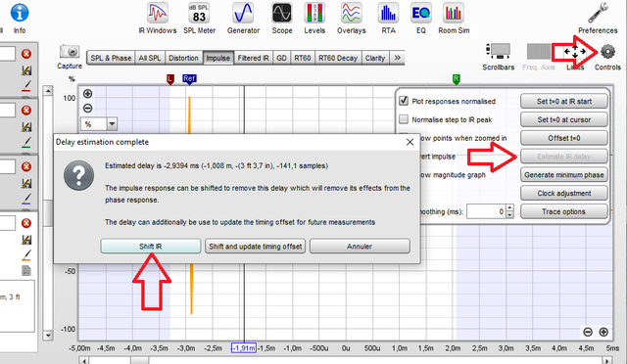
Task: Open the RT60 tab
Action: pyautogui.click(x=303, y=58)
